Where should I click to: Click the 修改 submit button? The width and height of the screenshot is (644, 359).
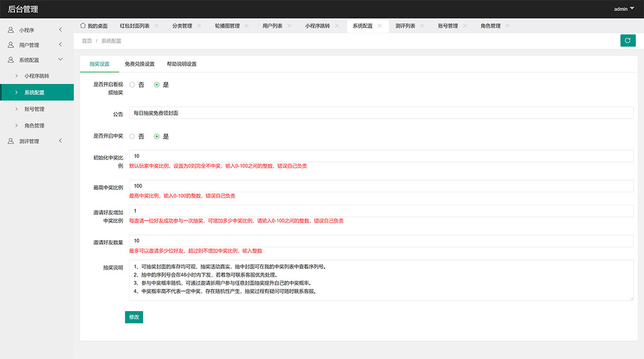[x=134, y=317]
